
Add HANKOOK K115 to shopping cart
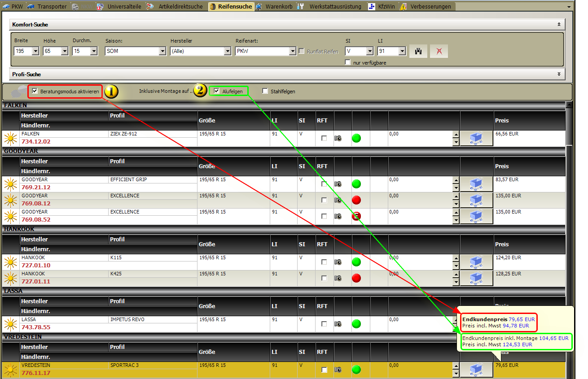477,262
